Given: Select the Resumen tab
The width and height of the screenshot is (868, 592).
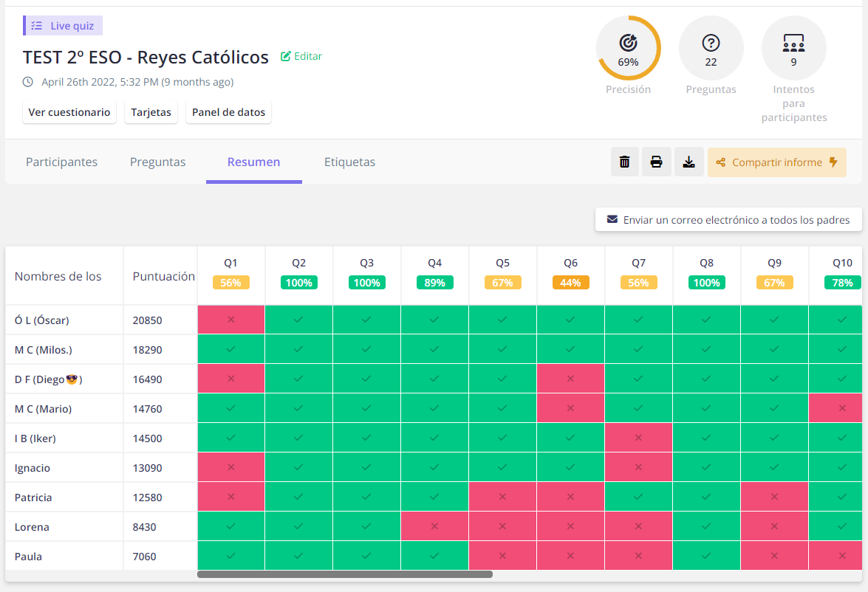Looking at the screenshot, I should (253, 162).
